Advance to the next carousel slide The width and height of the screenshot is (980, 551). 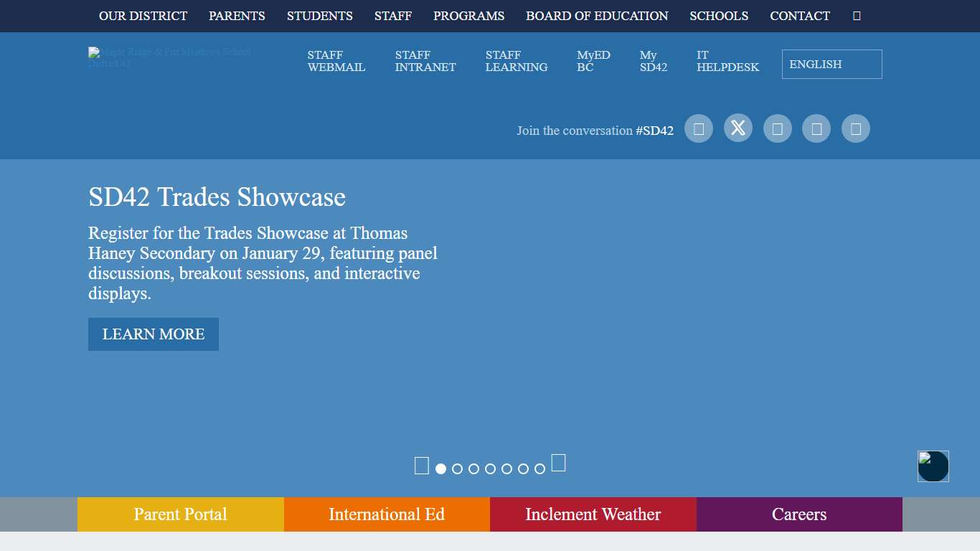point(558,463)
